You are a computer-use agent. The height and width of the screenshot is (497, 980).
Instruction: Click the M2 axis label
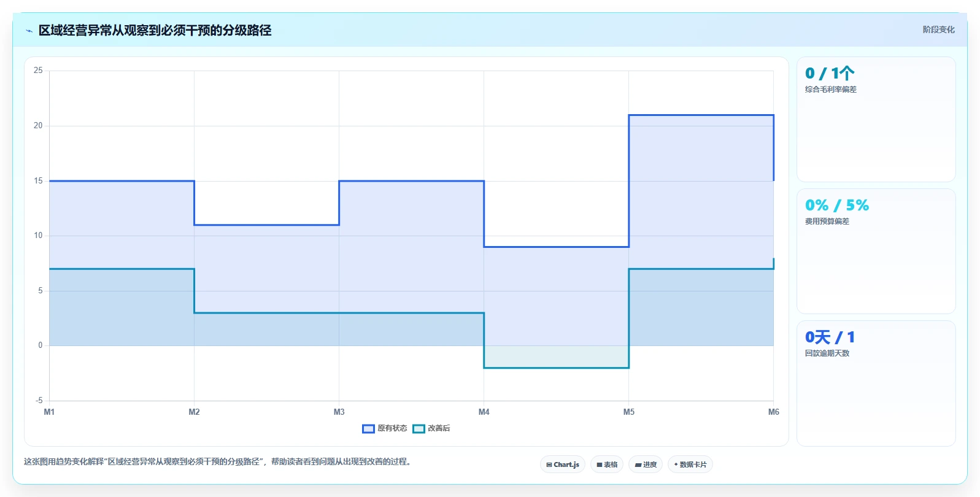pos(194,412)
